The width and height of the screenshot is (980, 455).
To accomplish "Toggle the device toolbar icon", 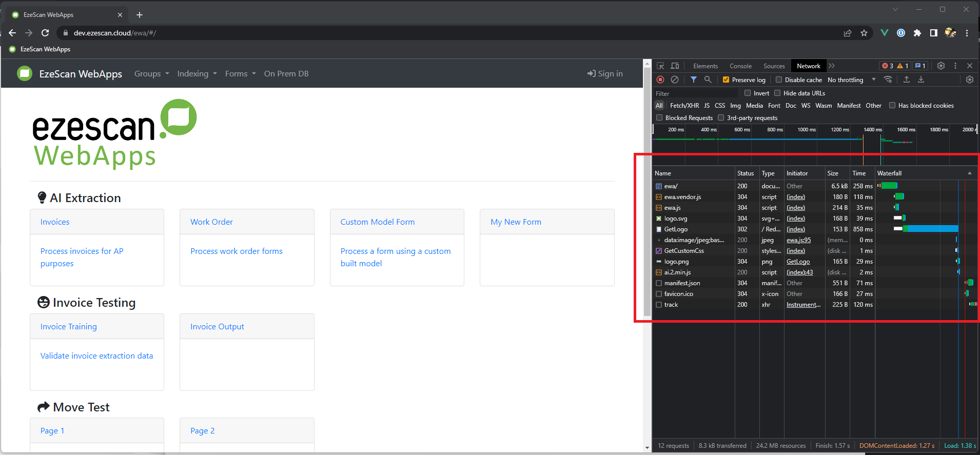I will pyautogui.click(x=675, y=66).
